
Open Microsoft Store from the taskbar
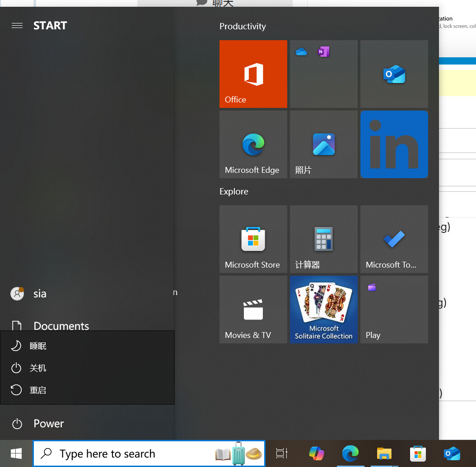coord(418,453)
